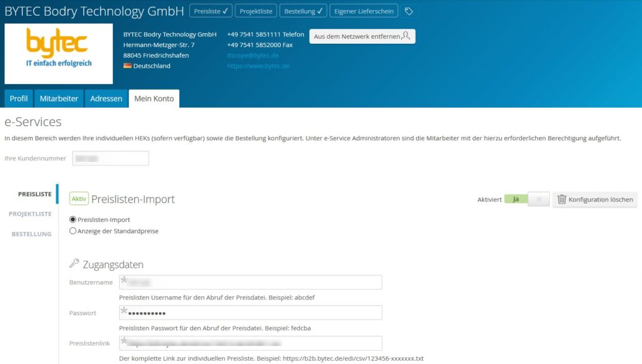Click the trash icon in Konfiguration löschen
The height and width of the screenshot is (364, 642).
pos(562,199)
